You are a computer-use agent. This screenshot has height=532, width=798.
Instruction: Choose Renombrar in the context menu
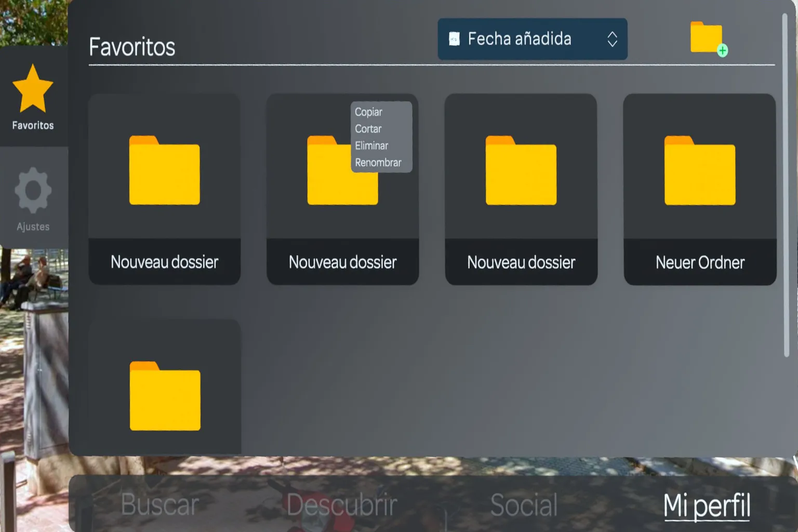[378, 163]
